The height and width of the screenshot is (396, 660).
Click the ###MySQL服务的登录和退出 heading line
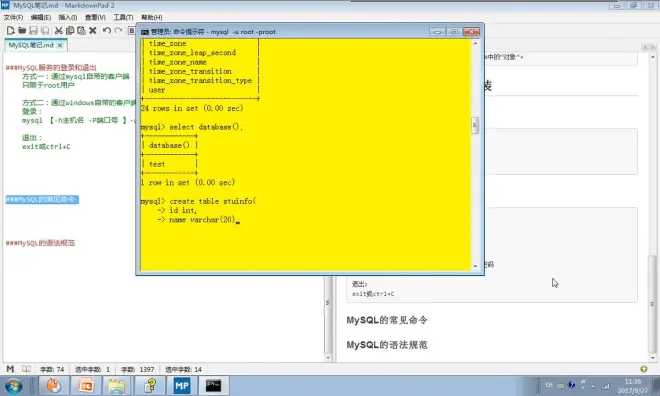click(51, 67)
